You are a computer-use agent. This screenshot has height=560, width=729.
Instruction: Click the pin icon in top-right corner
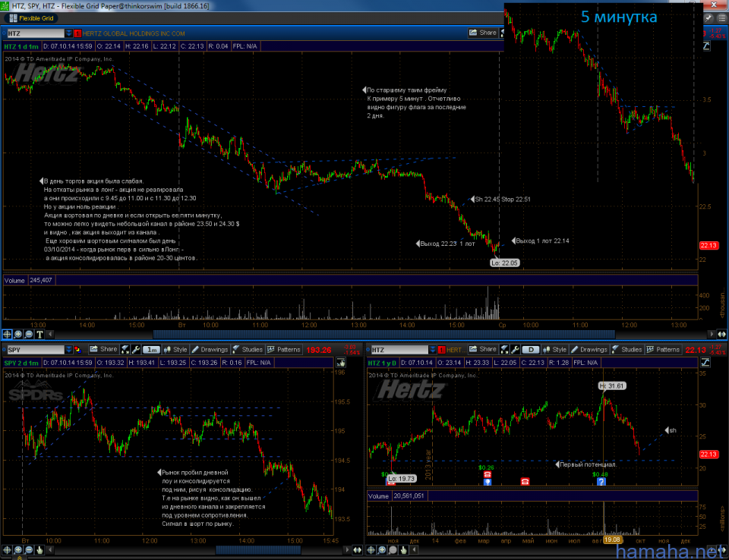point(708,18)
